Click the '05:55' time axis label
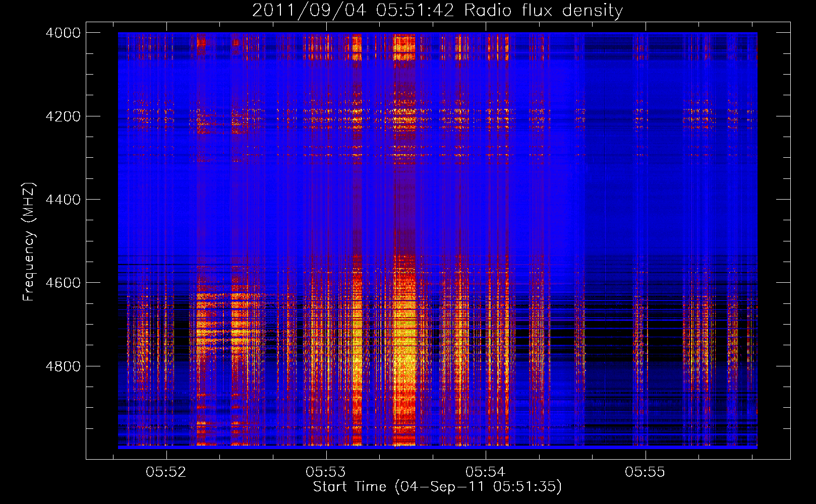 (645, 472)
